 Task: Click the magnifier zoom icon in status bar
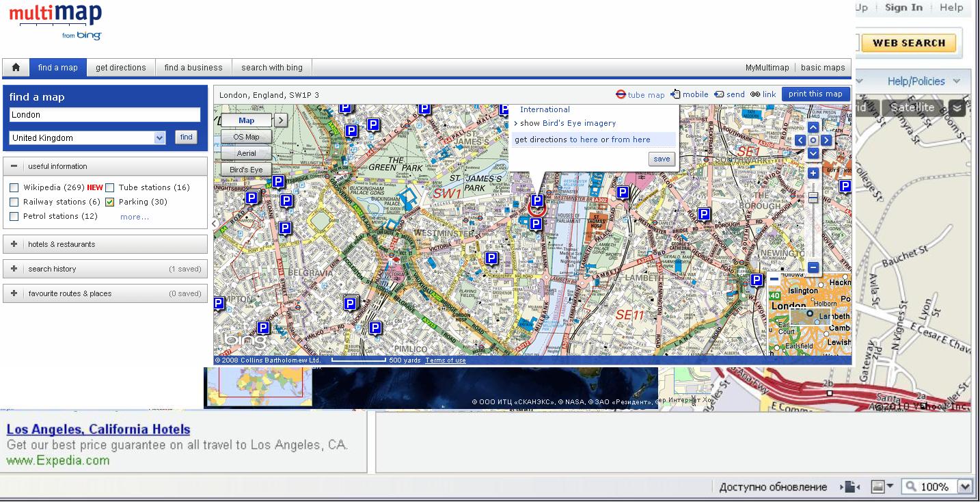(910, 487)
